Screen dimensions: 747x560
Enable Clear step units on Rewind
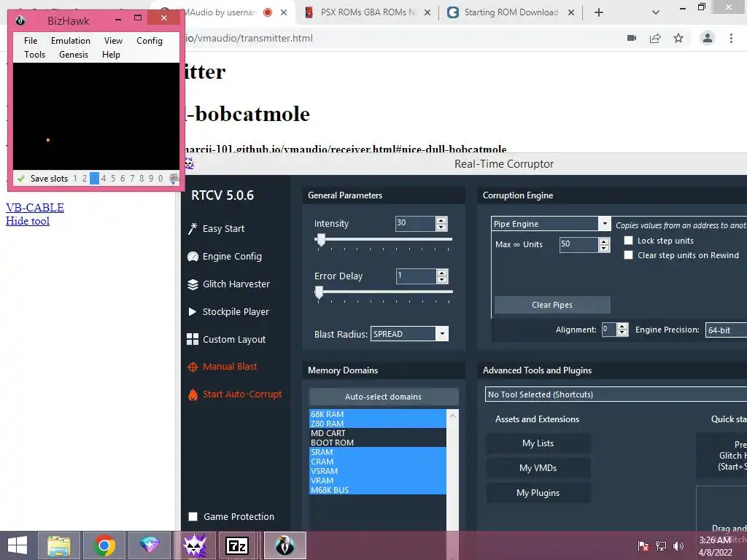(628, 255)
